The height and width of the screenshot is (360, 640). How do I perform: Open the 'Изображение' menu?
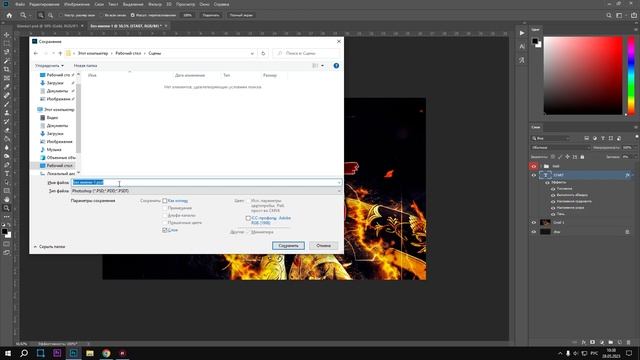[77, 4]
